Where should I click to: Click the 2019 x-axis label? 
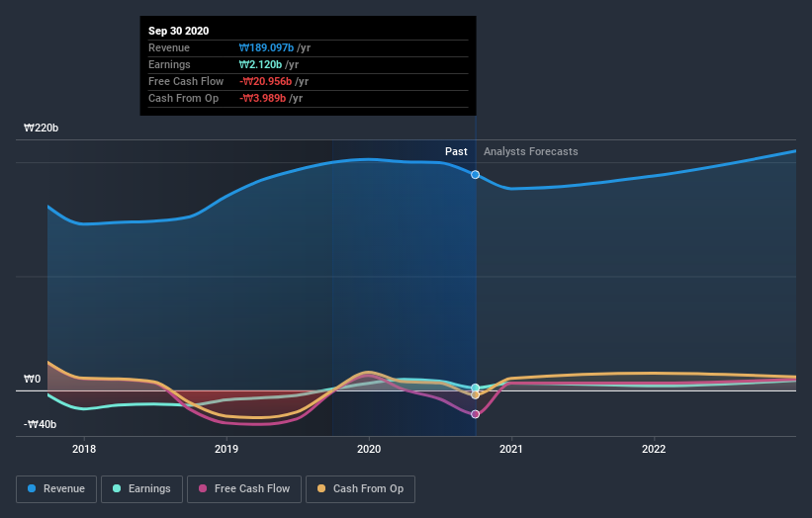226,449
